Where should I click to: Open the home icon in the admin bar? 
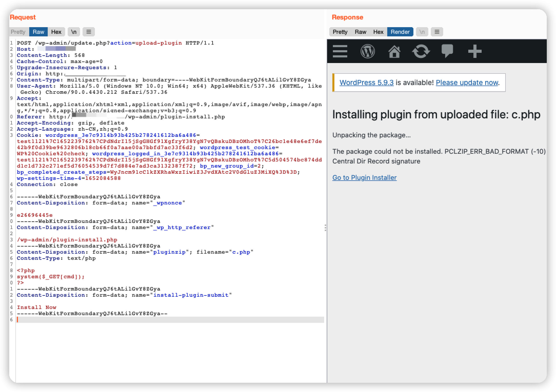coord(394,51)
